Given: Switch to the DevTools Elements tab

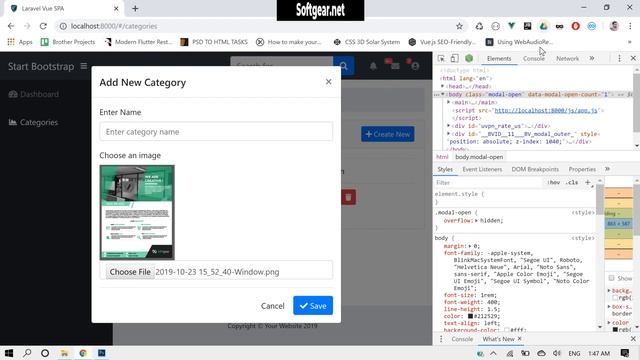Looking at the screenshot, I should point(499,59).
